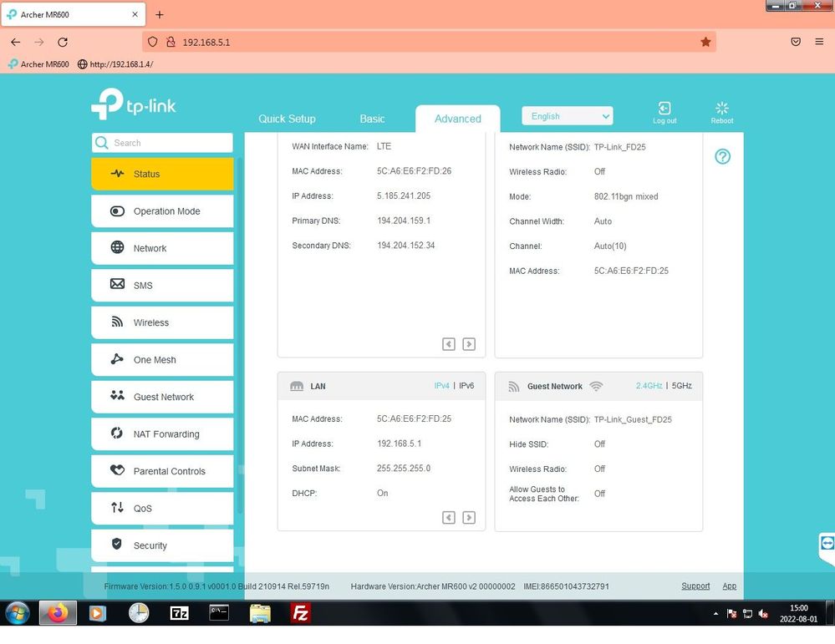This screenshot has width=835, height=644.
Task: Click the sidebar menu scrollbar
Action: pos(240,334)
